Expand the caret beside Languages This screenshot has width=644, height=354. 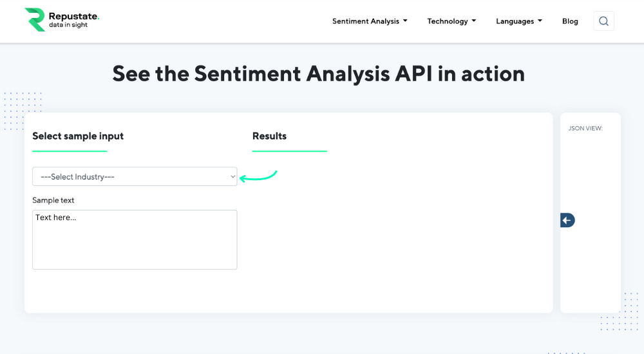[540, 21]
